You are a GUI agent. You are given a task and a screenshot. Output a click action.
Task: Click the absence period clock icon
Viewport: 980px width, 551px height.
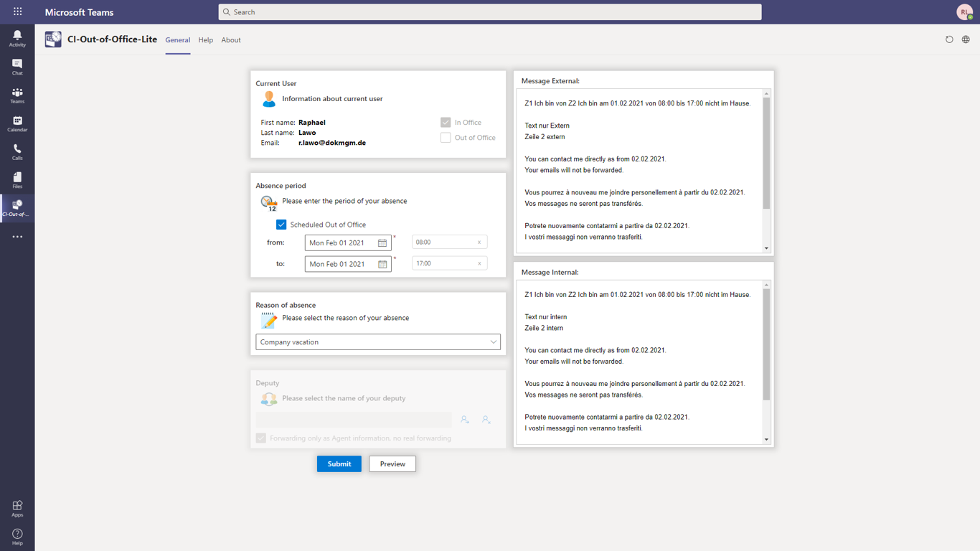click(x=269, y=203)
